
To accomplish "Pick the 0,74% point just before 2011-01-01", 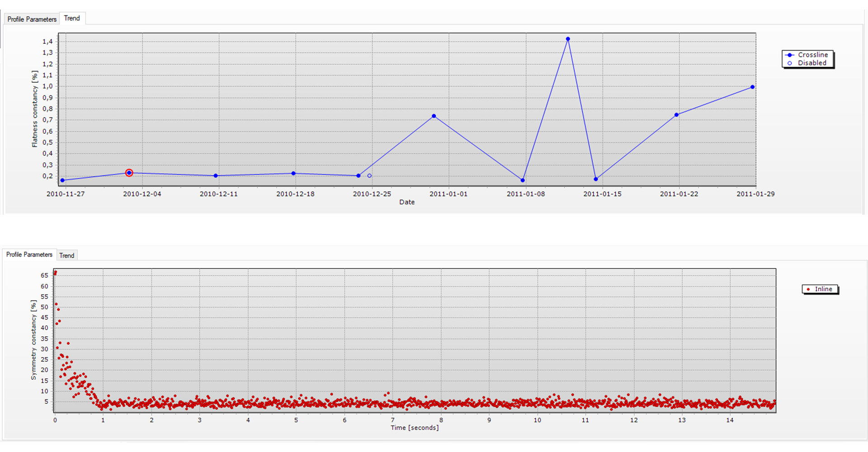I will (434, 116).
